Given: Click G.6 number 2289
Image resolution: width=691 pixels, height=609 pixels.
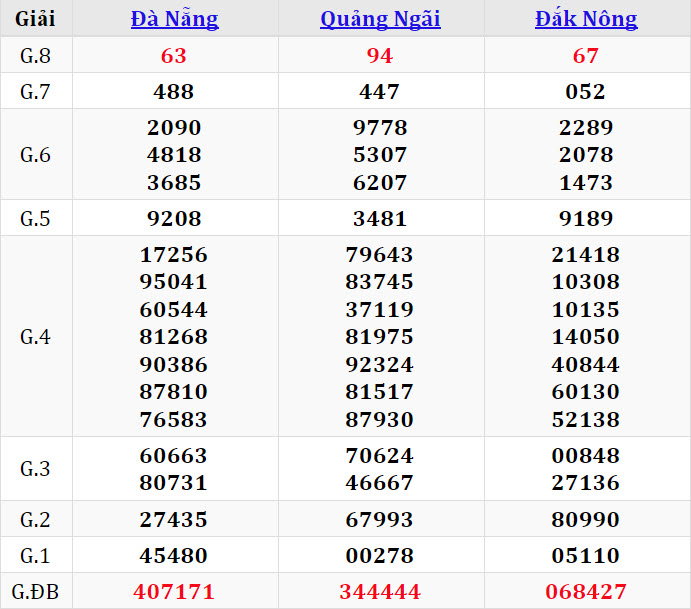Looking at the screenshot, I should tap(586, 128).
